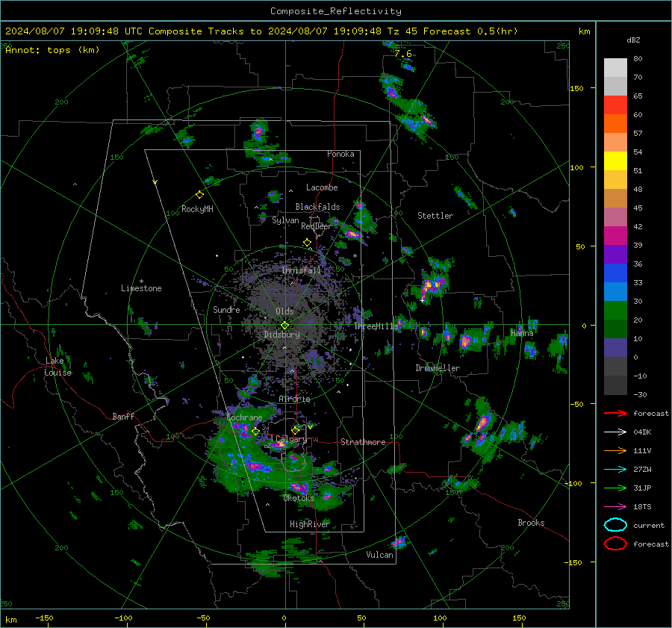Click the Okotoks city label
This screenshot has height=628, width=672.
click(x=299, y=498)
